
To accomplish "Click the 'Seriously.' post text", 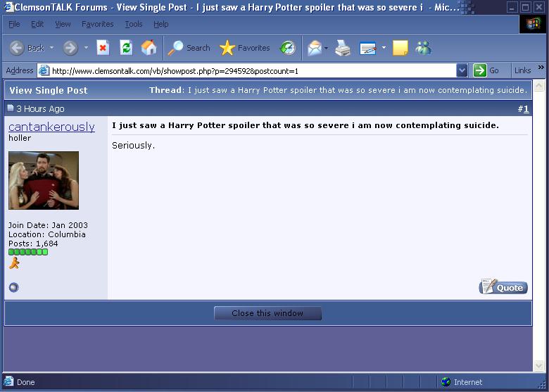I will [x=134, y=146].
